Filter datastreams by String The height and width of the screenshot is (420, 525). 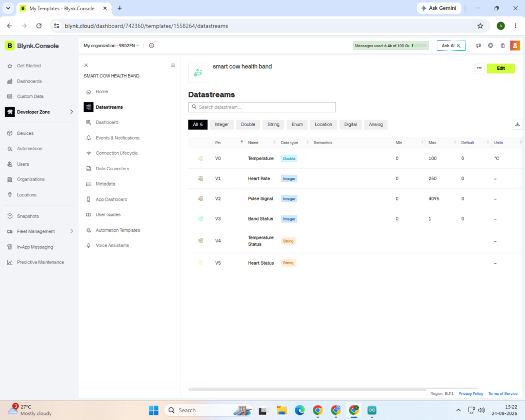coord(273,125)
